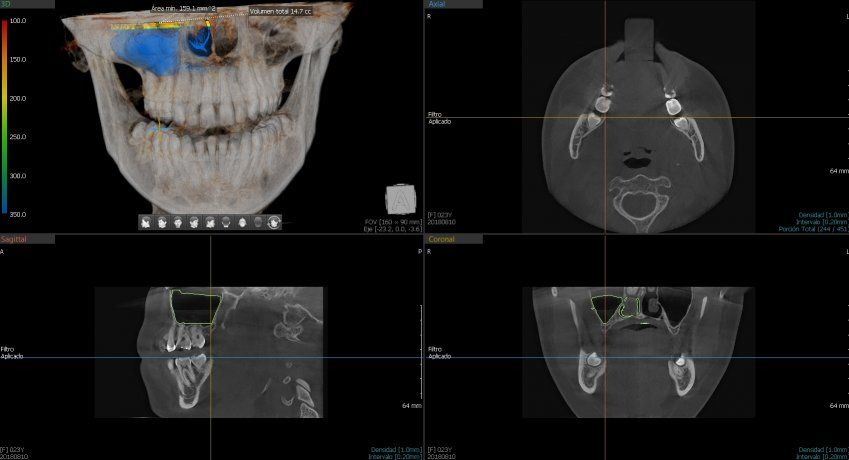
Task: Click the fourth head view icon
Action: point(193,222)
